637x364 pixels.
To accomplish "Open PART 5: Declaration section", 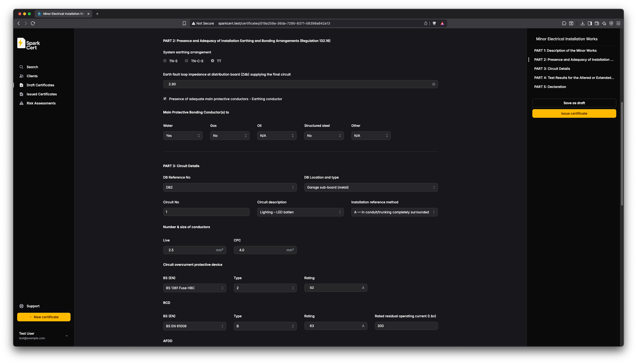I will coord(550,87).
